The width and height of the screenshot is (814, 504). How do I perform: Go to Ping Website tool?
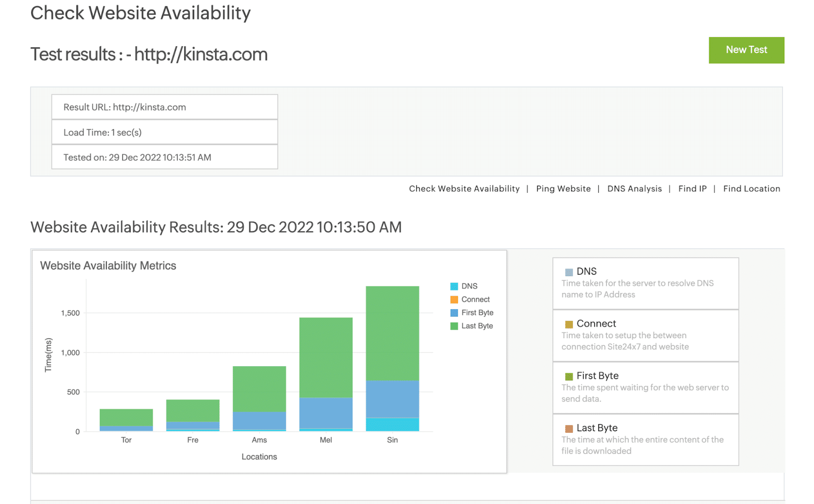coord(563,189)
